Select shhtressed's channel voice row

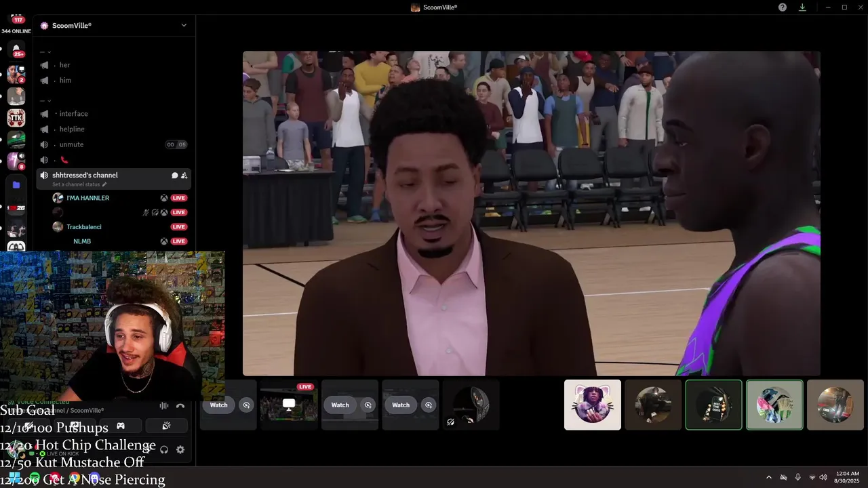(114, 179)
